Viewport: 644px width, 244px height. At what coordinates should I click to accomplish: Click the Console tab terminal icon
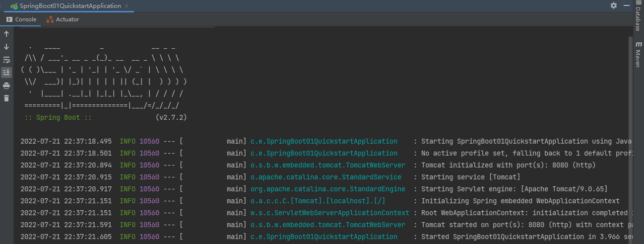pos(9,19)
